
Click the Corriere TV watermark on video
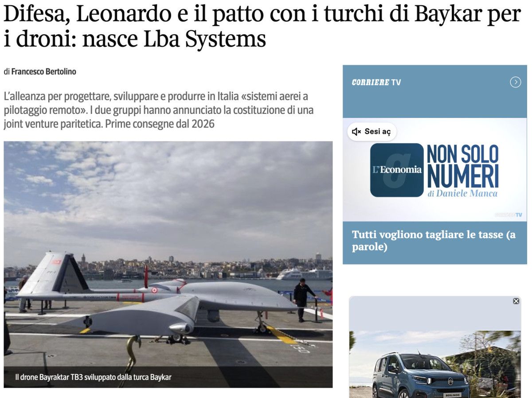pyautogui.click(x=508, y=215)
